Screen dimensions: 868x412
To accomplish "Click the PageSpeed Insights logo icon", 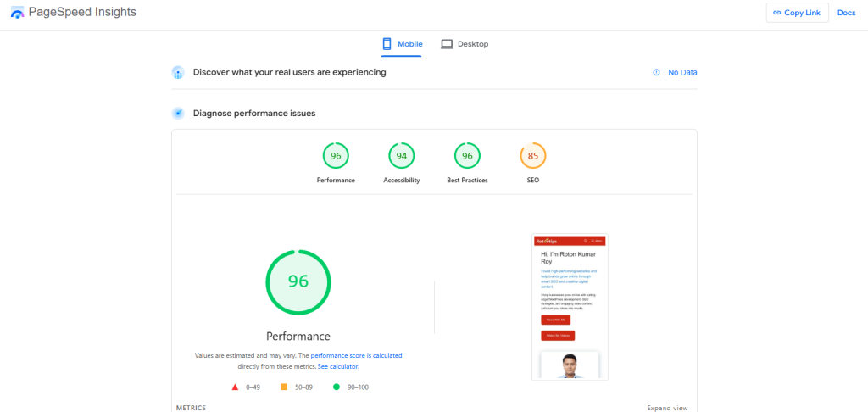I will click(17, 12).
